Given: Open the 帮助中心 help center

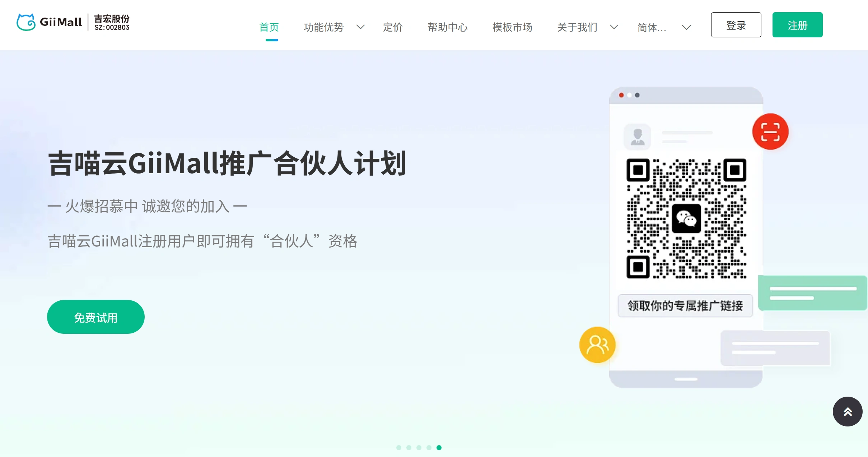Looking at the screenshot, I should pyautogui.click(x=448, y=27).
